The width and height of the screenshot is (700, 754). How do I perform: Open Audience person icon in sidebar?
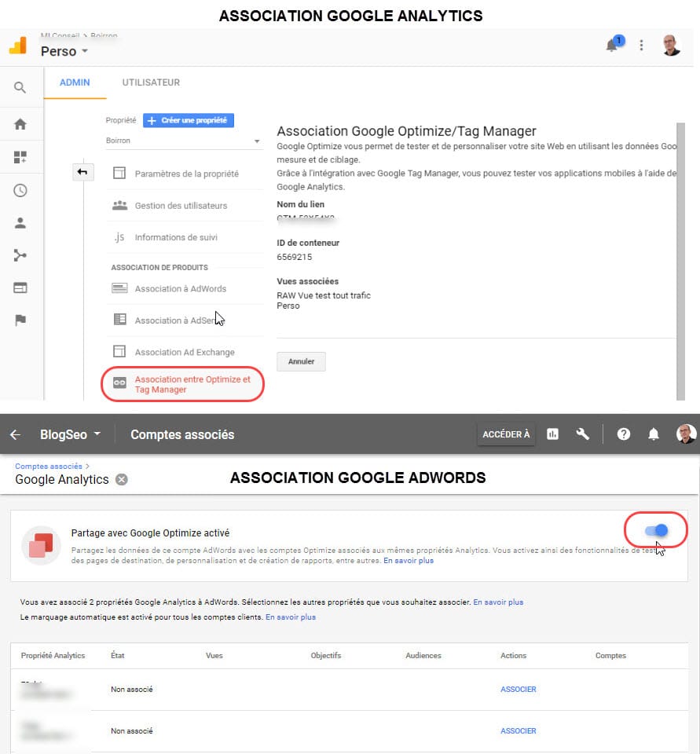(x=20, y=222)
